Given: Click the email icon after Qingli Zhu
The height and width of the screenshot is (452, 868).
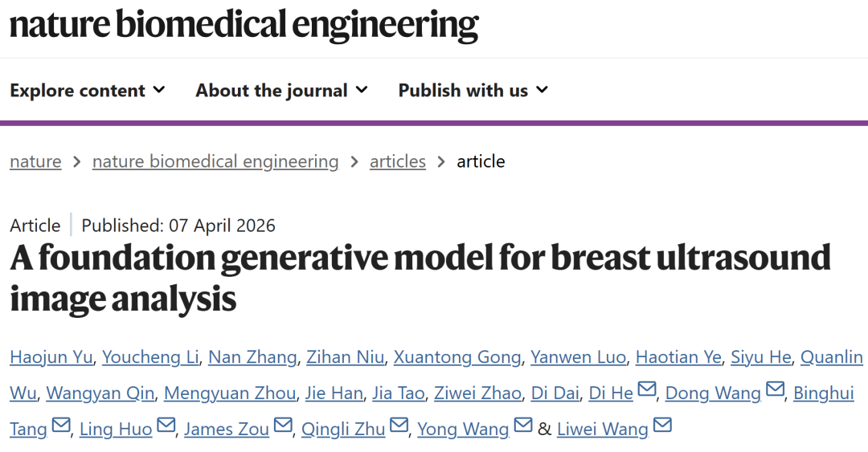Looking at the screenshot, I should click(399, 426).
